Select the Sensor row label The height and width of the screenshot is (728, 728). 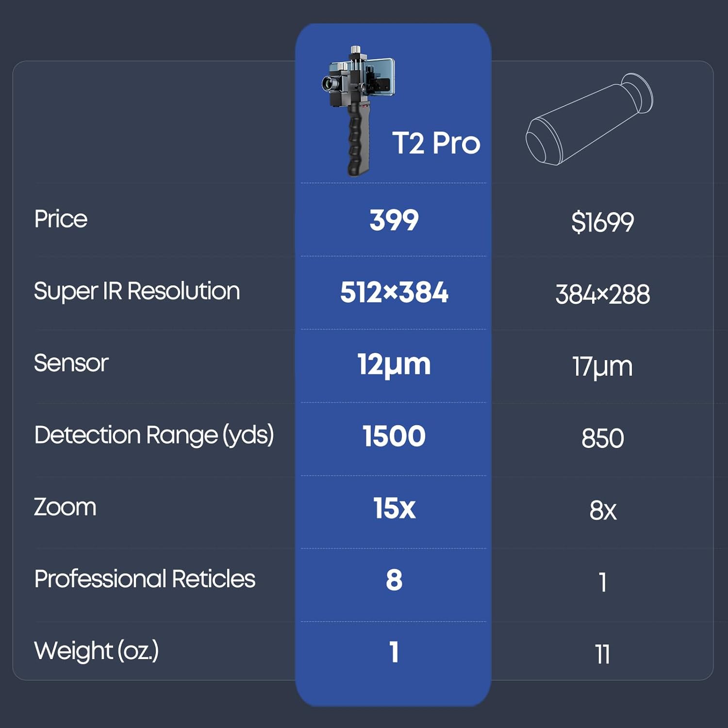tap(71, 363)
